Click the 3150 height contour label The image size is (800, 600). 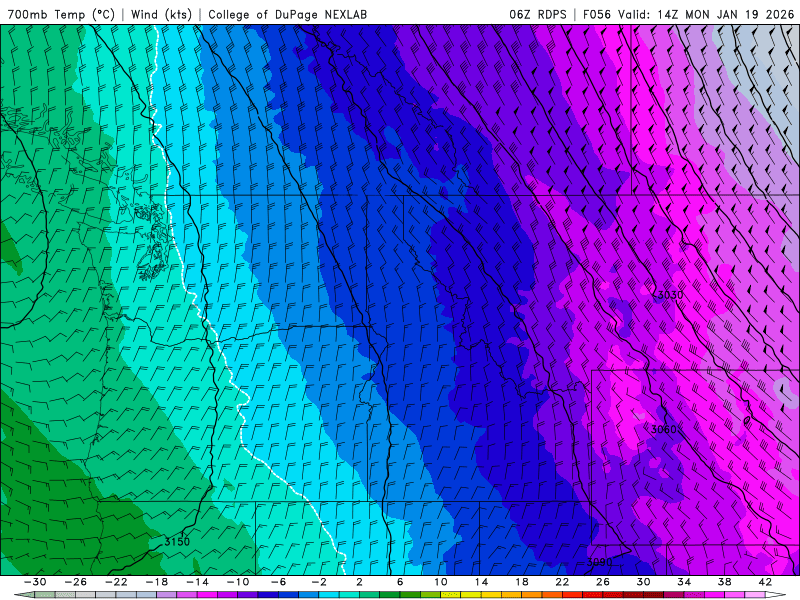tap(177, 541)
